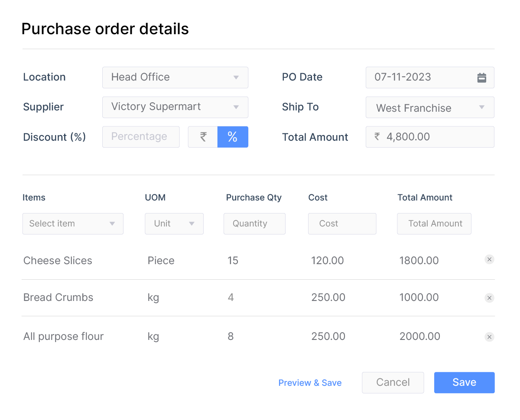The image size is (520, 420).
Task: Click the Quantity input field
Action: tap(254, 223)
